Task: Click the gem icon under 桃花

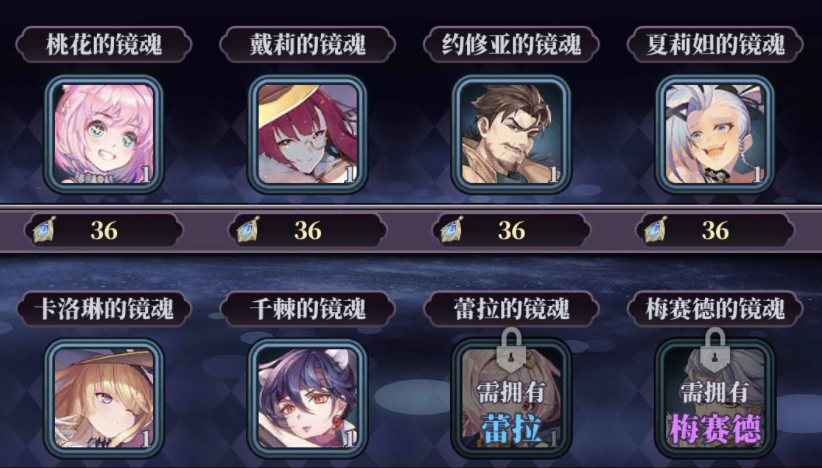Action: [x=44, y=230]
